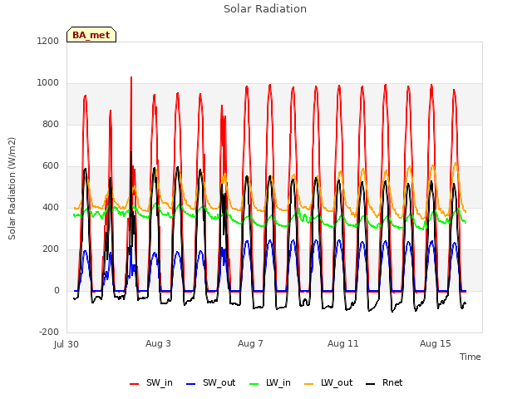Image resolution: width=532 pixels, height=399 pixels.
Task: Click the 400 y-axis tick label
Action: 51,207
